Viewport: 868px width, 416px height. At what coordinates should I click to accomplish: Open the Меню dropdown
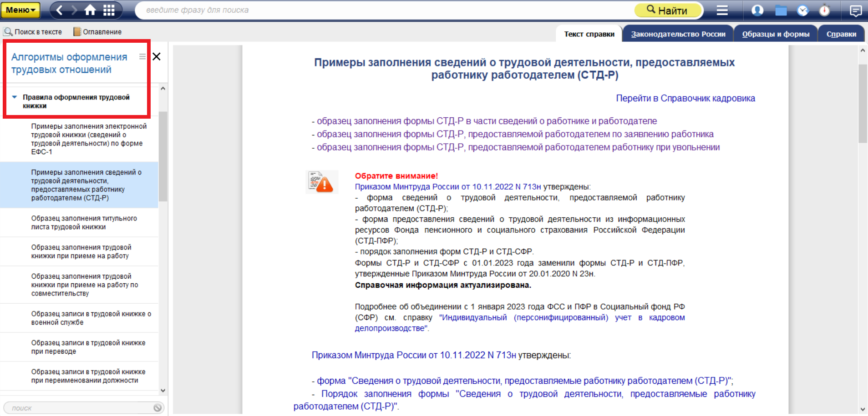[x=20, y=10]
